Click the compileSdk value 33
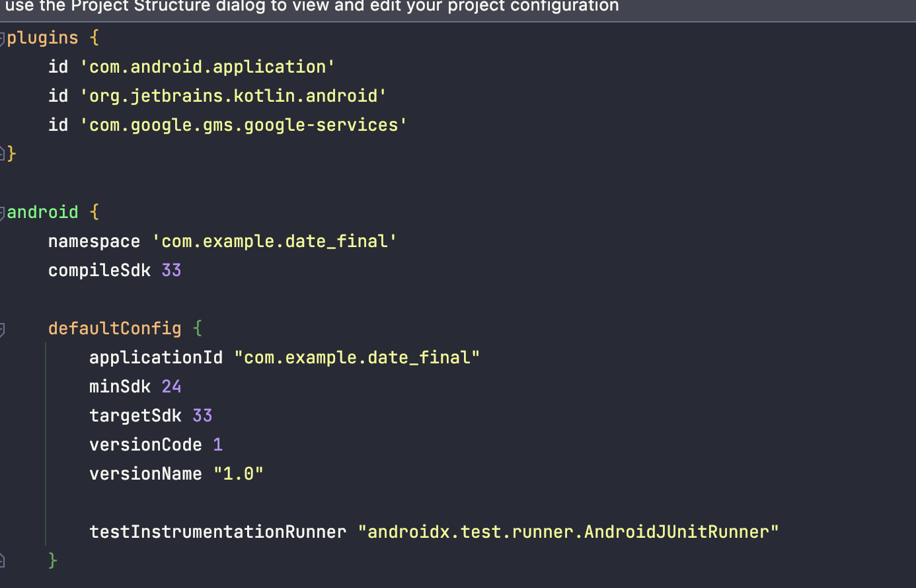This screenshot has width=916, height=588. (x=171, y=270)
